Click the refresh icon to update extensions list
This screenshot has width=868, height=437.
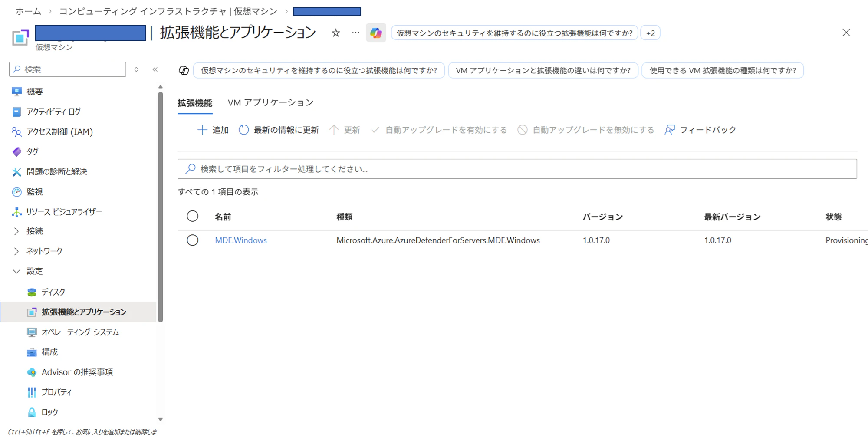tap(243, 129)
